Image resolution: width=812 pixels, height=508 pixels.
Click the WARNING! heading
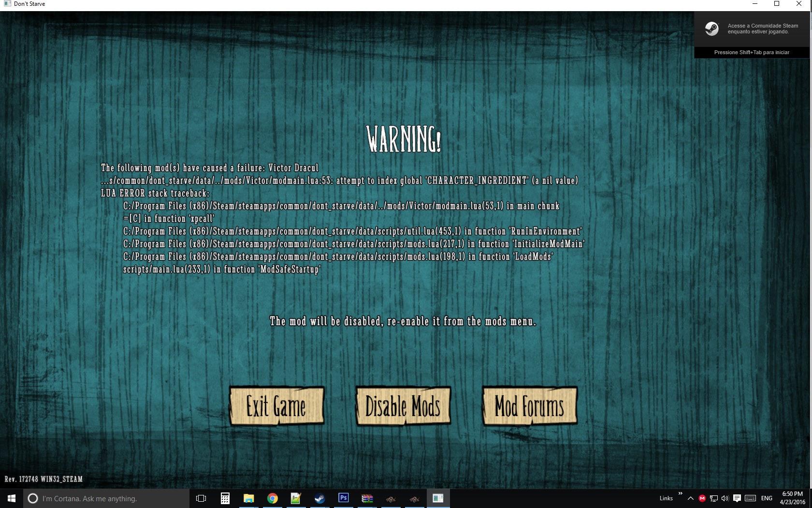[404, 139]
